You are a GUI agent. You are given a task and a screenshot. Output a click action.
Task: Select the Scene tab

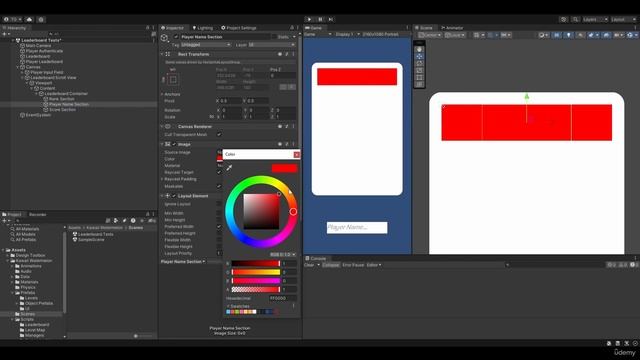pyautogui.click(x=424, y=28)
